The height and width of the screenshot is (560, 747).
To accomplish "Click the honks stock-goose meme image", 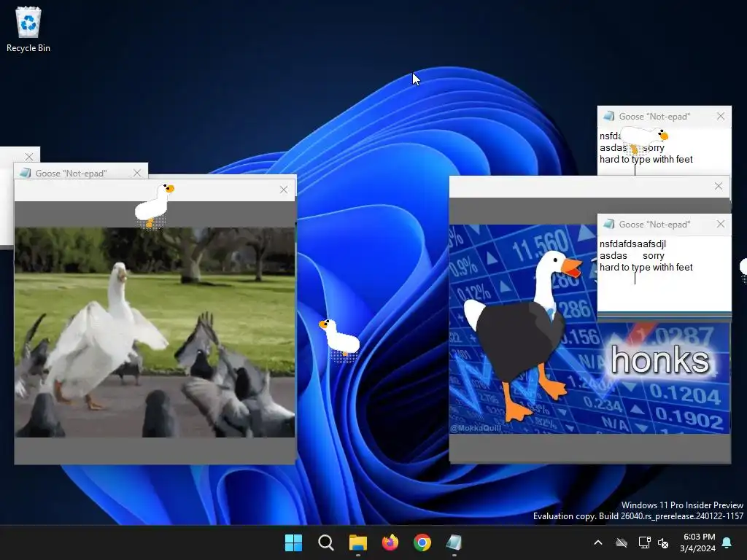I will click(589, 329).
